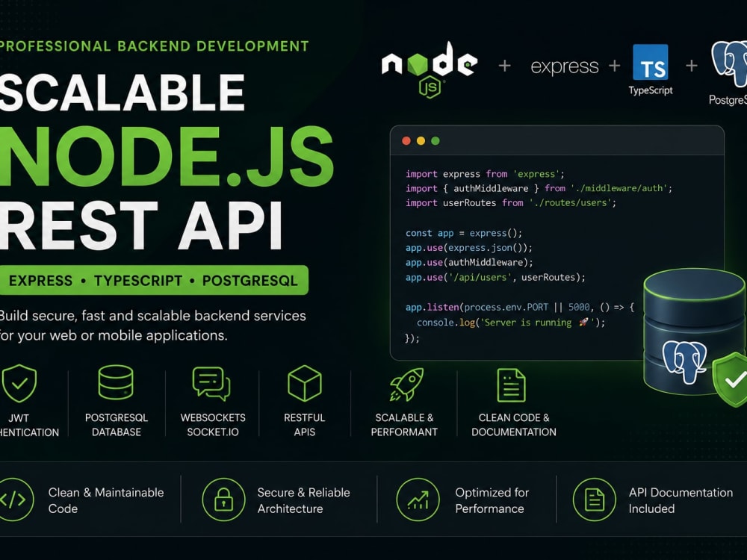Click the 'Optimized for Performance' text
747x560 pixels.
492,500
